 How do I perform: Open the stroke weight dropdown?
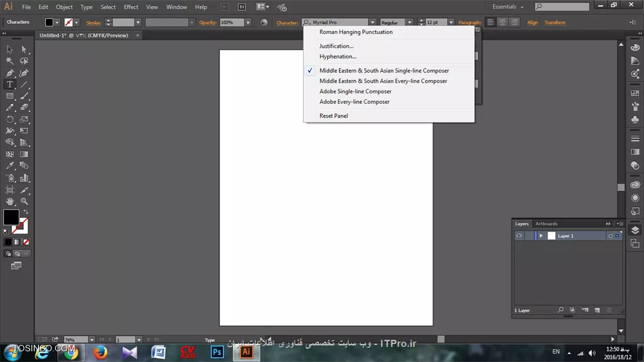pos(138,22)
